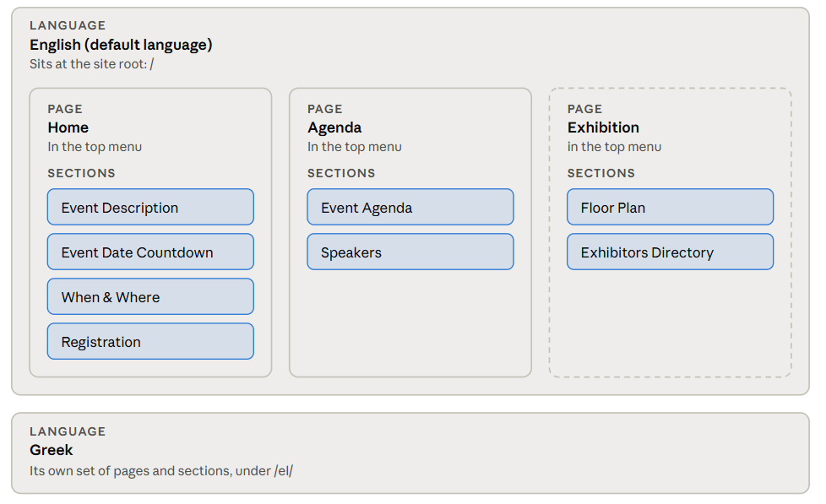Click the text mentioning /el/ path
The image size is (826, 504).
point(161,471)
